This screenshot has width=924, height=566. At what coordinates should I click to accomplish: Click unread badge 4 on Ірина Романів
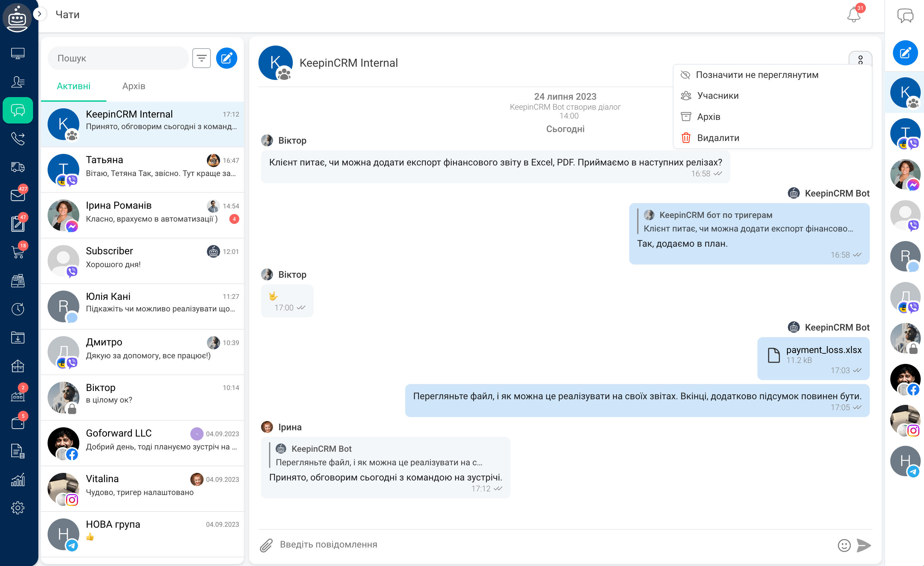tap(234, 219)
